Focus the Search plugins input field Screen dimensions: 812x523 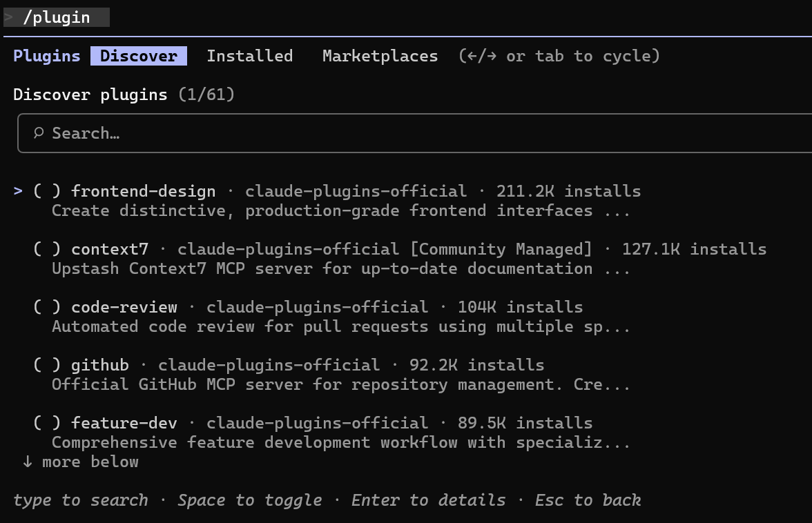click(x=414, y=133)
